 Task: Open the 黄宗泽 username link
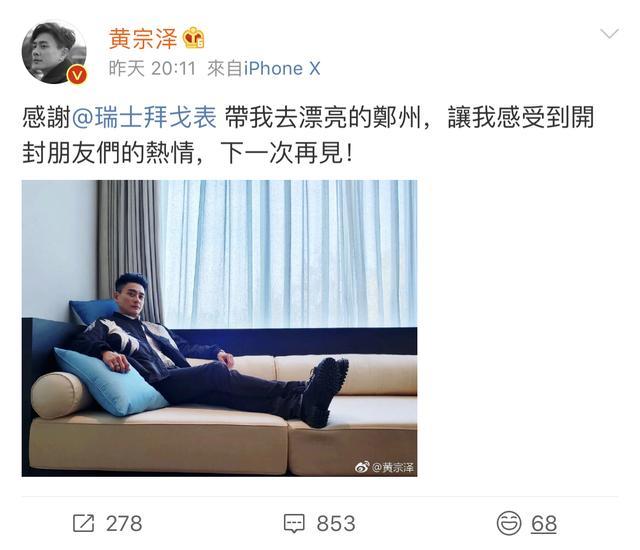142,39
